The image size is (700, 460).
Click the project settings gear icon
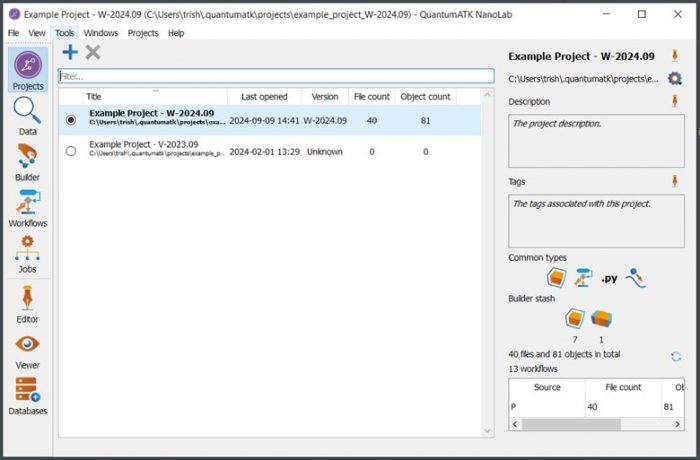(675, 79)
